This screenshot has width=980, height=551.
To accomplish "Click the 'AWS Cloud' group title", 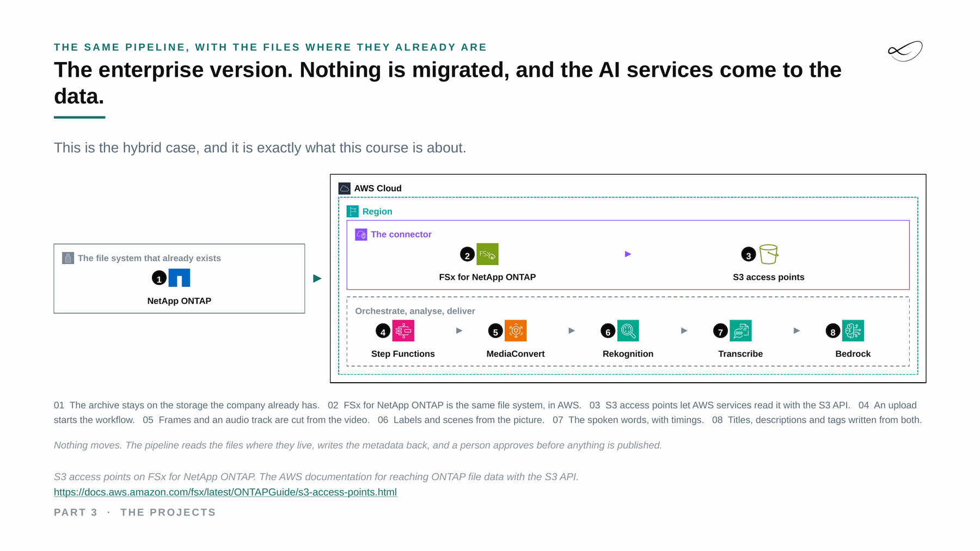I will (x=378, y=188).
